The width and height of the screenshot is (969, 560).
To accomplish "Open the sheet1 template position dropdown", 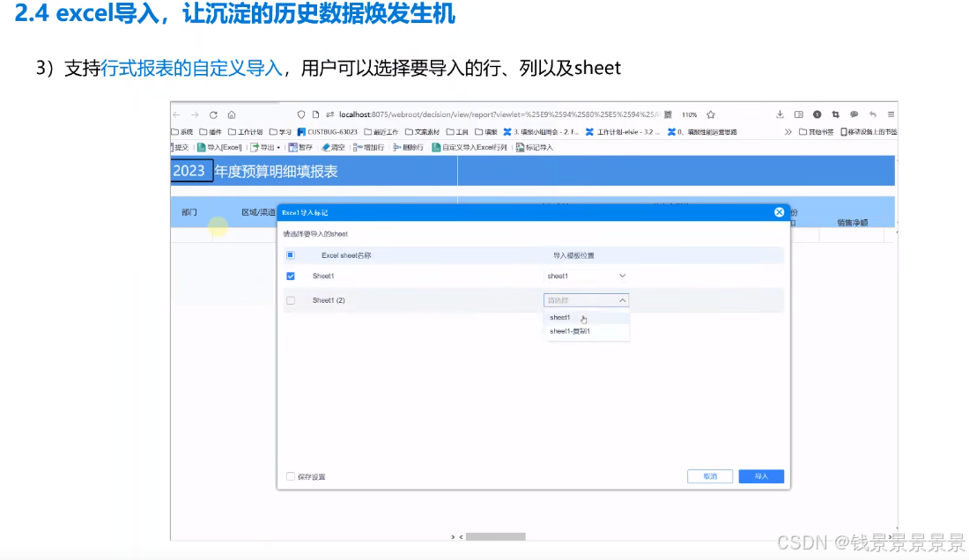I will click(x=587, y=276).
